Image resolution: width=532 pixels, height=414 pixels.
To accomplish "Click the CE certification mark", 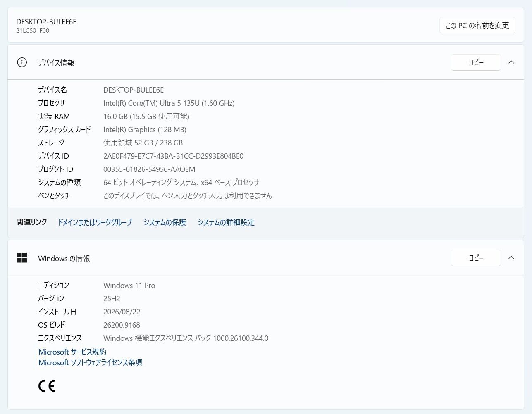I will tap(47, 386).
